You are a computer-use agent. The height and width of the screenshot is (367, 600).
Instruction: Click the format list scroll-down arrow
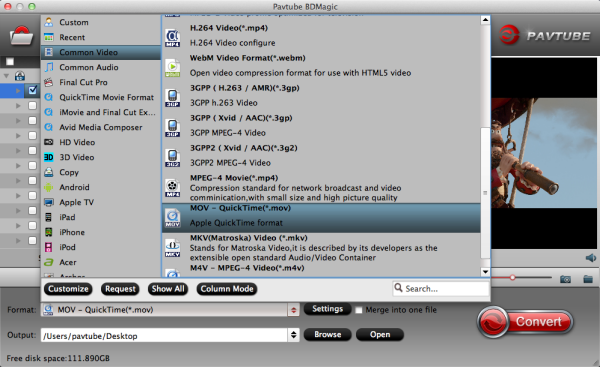click(x=485, y=272)
